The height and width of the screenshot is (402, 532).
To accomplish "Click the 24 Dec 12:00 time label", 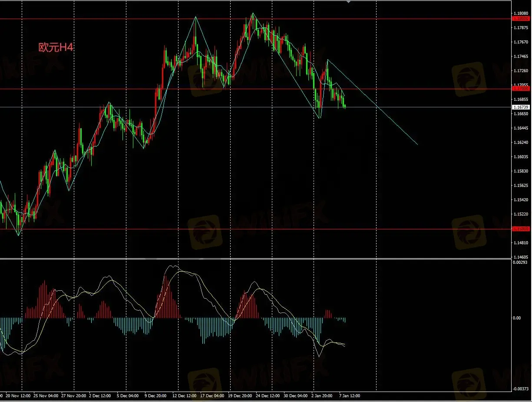I will click(268, 396).
